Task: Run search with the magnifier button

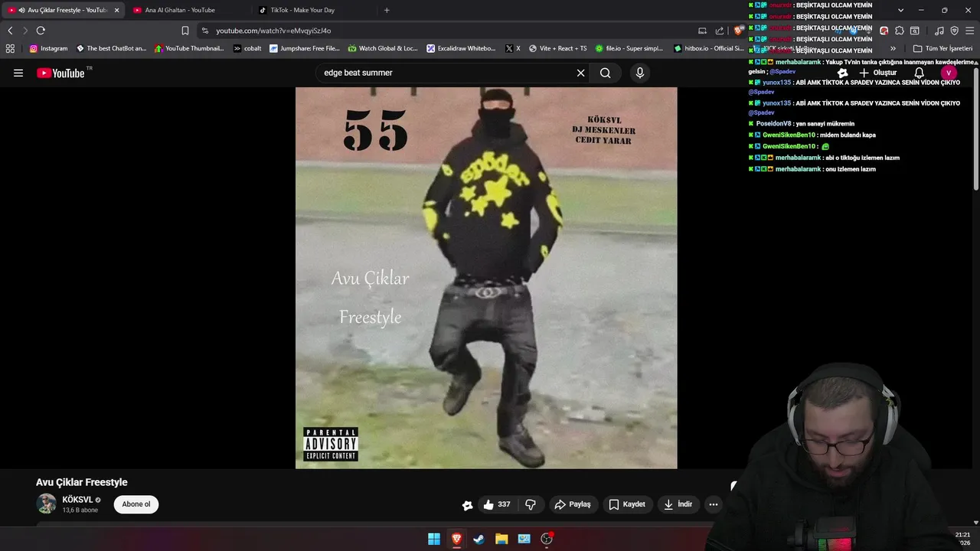Action: [606, 73]
